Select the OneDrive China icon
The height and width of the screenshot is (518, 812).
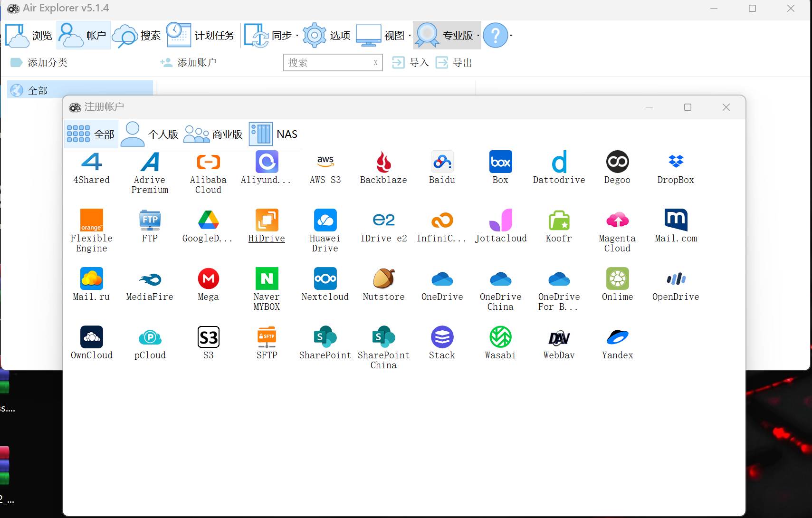click(501, 279)
